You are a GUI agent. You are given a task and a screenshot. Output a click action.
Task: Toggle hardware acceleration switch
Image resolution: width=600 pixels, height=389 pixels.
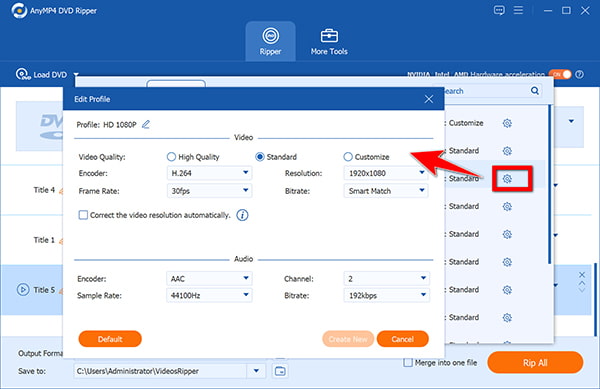560,74
